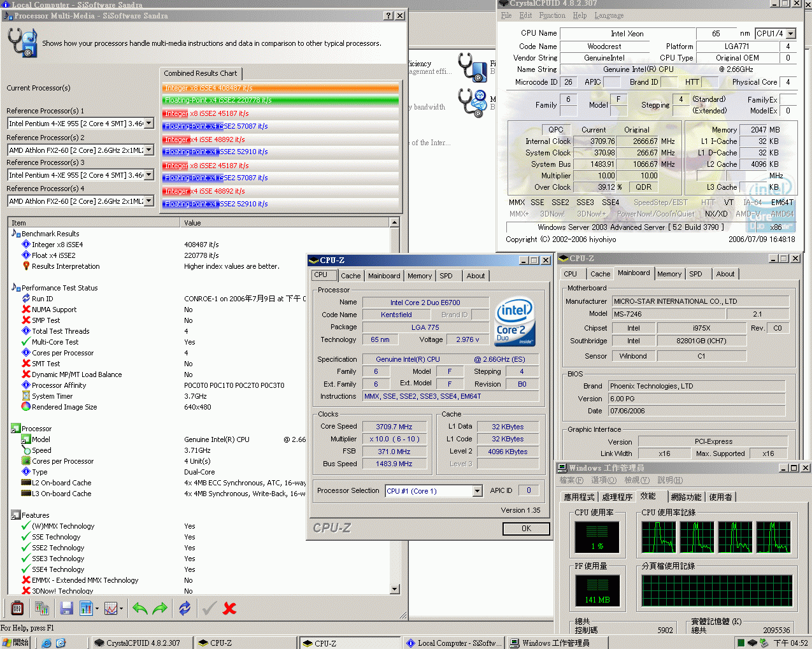Click the line graph icon in Sandra toolbar
The height and width of the screenshot is (649, 812).
[x=111, y=608]
